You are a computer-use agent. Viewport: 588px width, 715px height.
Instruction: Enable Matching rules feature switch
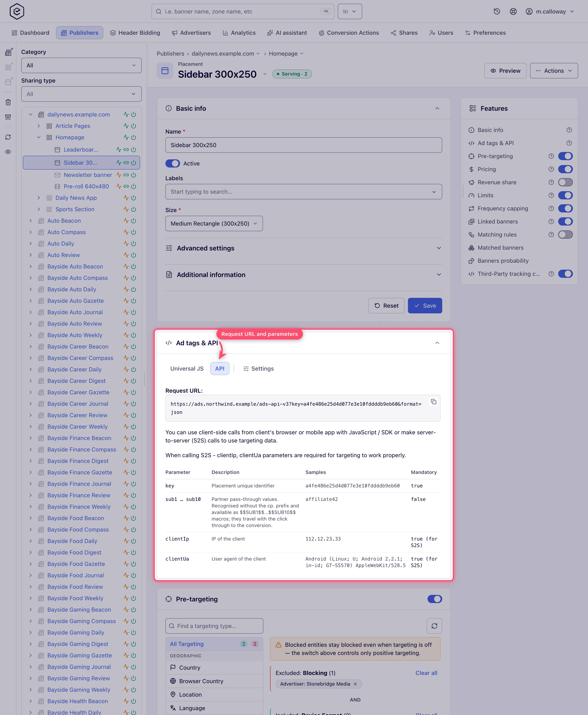point(565,235)
